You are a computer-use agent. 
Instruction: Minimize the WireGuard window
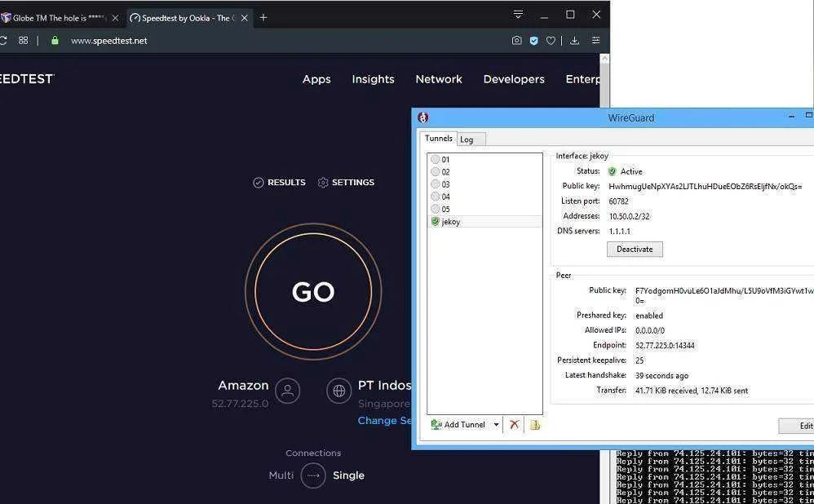(x=791, y=117)
